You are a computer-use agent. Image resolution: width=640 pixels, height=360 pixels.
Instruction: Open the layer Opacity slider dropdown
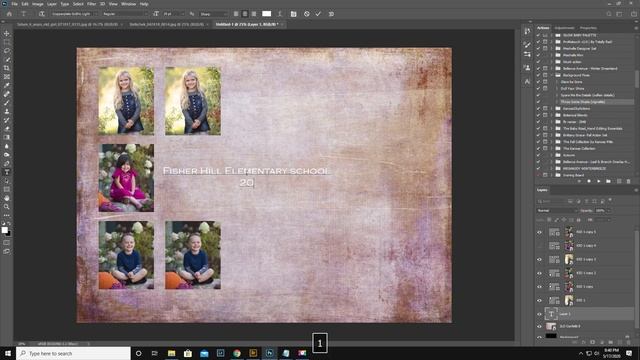pos(609,211)
